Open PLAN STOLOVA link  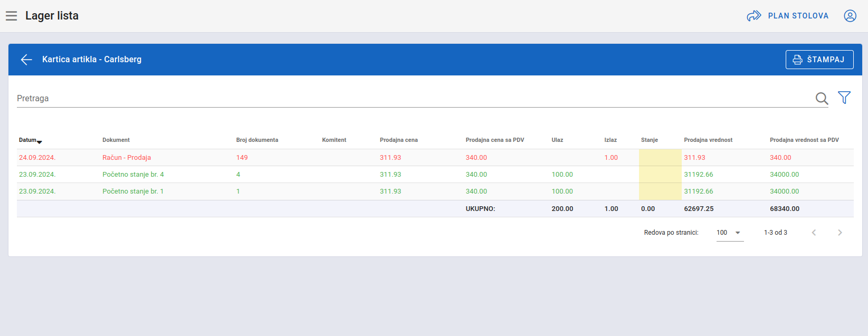coord(798,16)
